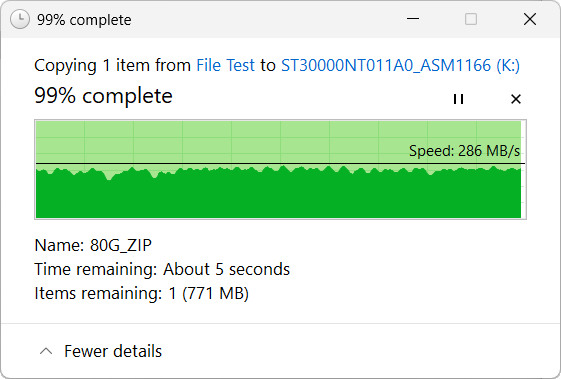
Task: Click the Time remaining: About 5 seconds line
Action: pos(162,269)
